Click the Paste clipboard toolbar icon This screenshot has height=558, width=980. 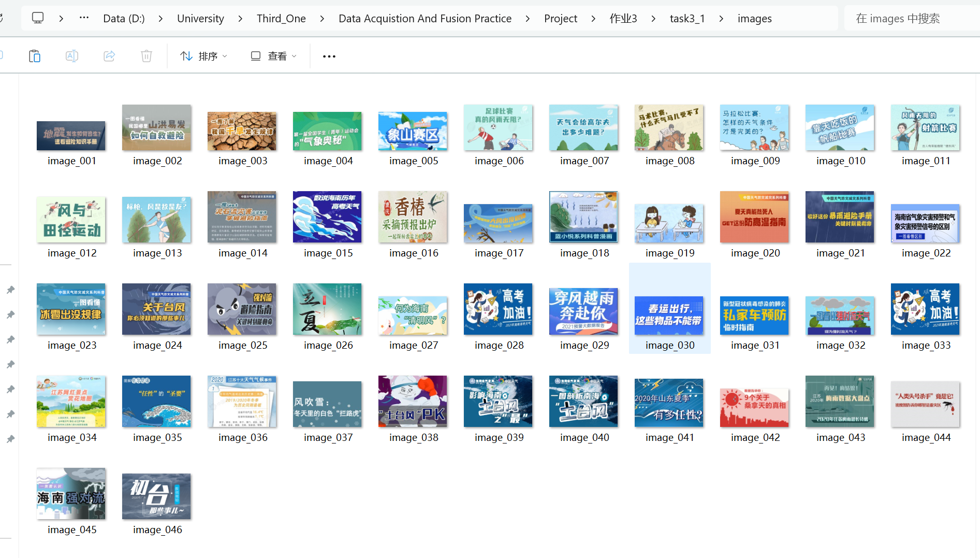[x=35, y=56]
